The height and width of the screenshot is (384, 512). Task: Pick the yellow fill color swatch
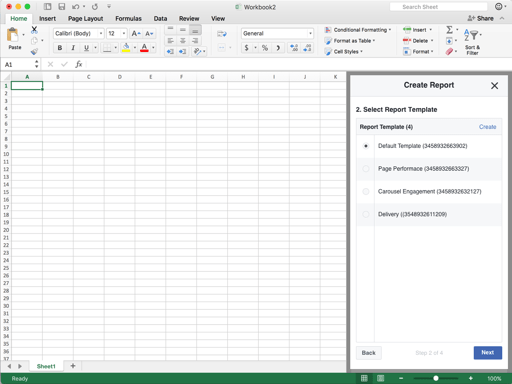(x=126, y=48)
